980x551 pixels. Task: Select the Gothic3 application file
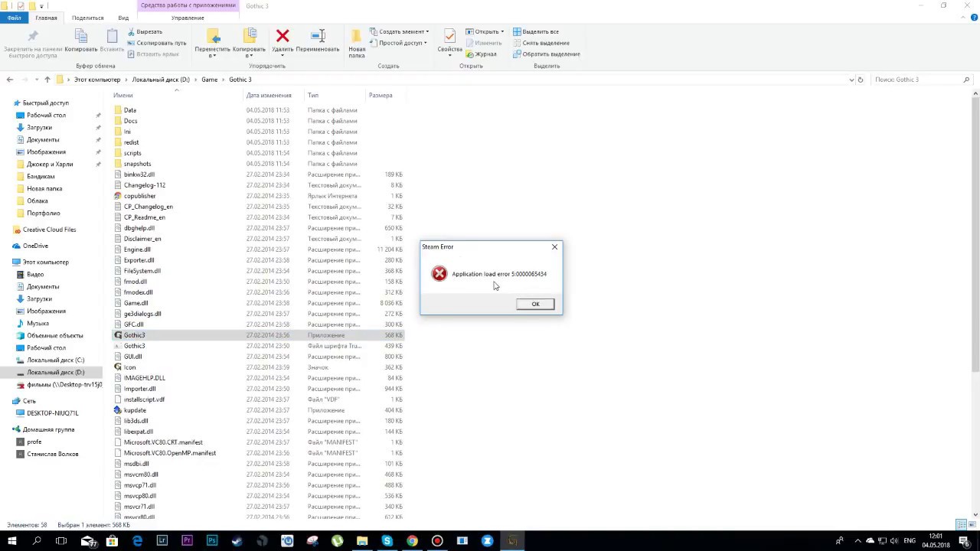pos(134,335)
